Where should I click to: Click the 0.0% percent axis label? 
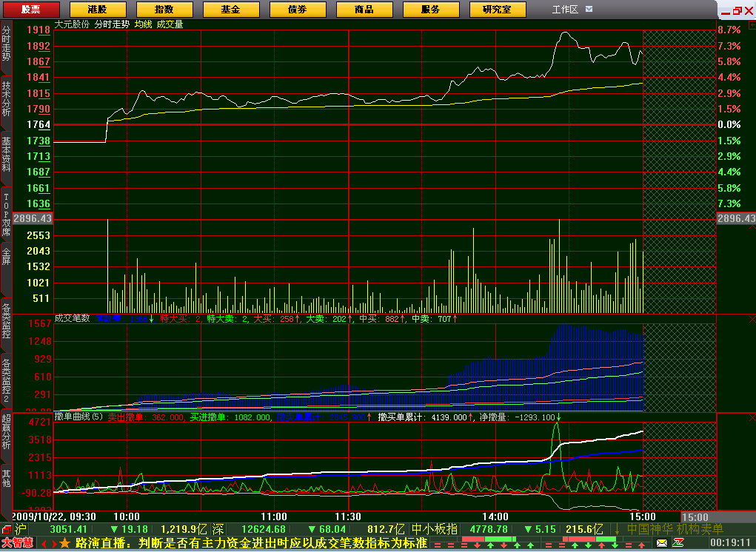coord(729,124)
